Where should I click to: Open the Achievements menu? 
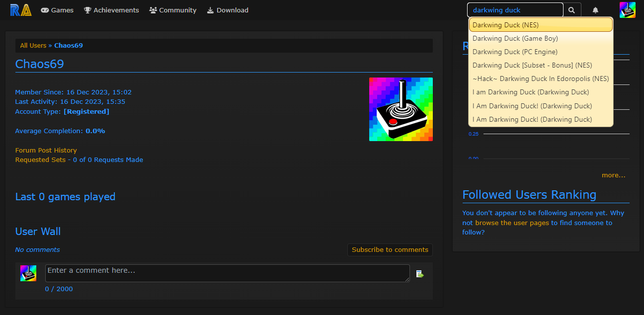111,10
